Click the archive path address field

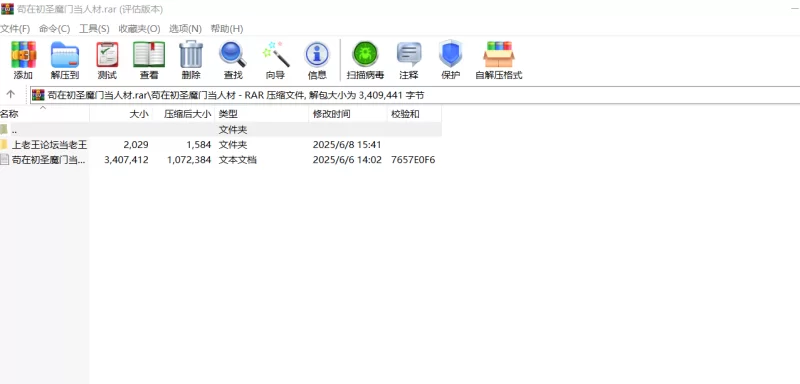(414, 95)
